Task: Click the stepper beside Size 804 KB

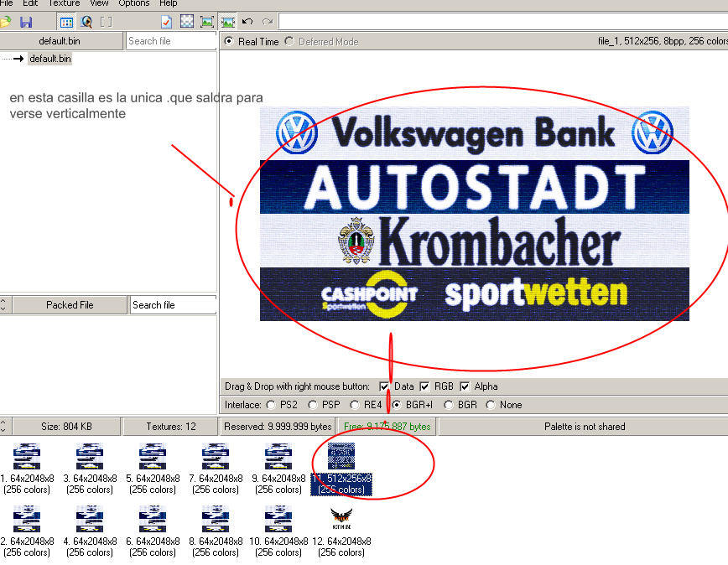Action: (x=3, y=427)
